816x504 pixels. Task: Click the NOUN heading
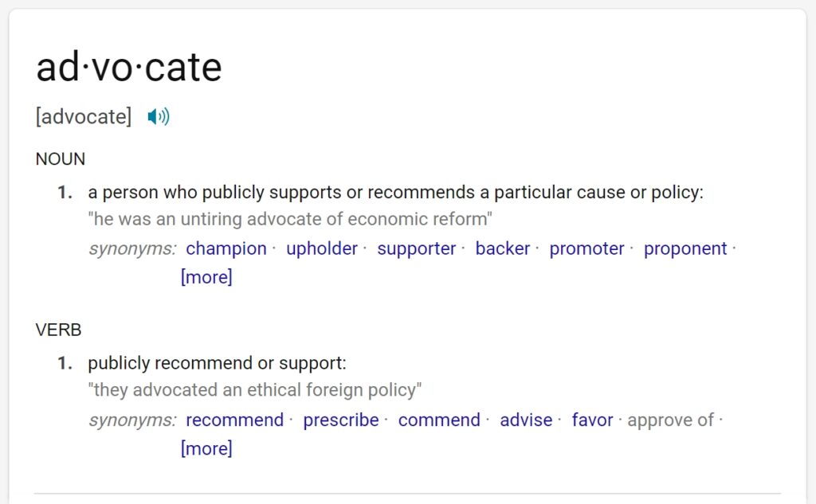pos(61,158)
